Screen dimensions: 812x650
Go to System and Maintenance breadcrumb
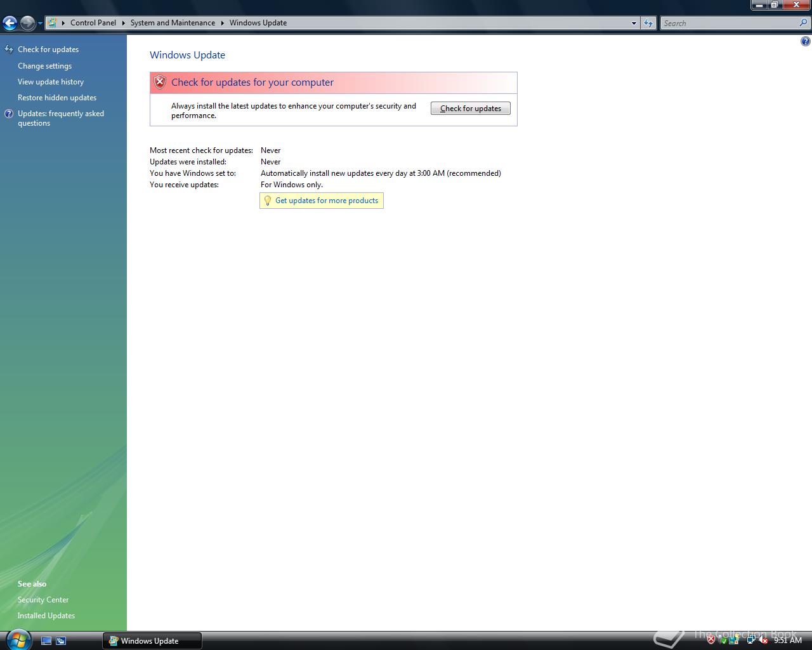[173, 23]
